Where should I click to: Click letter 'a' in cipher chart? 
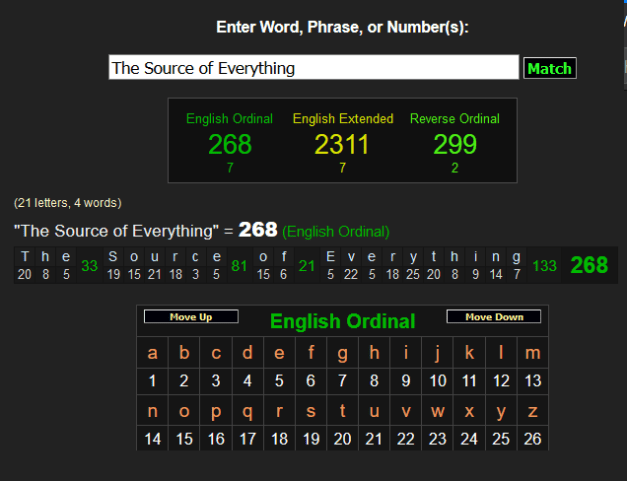coord(153,353)
